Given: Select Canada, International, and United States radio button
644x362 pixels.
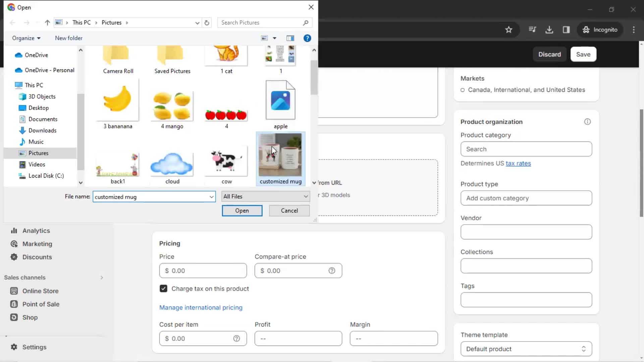Looking at the screenshot, I should [x=463, y=90].
